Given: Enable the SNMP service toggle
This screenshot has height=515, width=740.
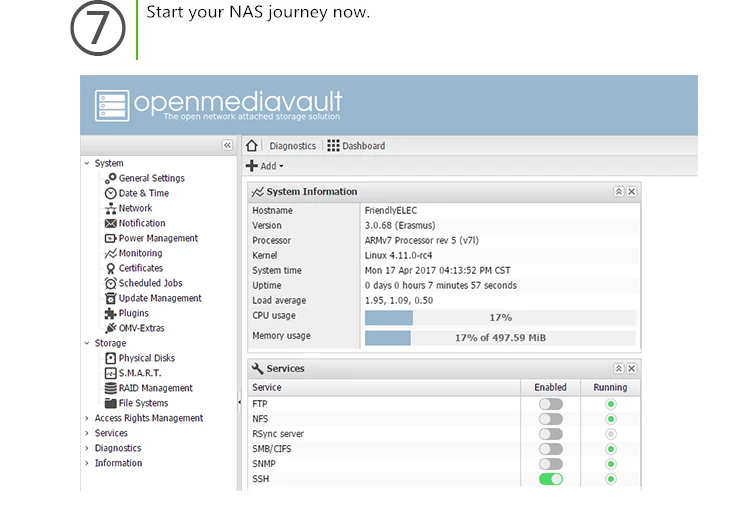Looking at the screenshot, I should (x=551, y=464).
